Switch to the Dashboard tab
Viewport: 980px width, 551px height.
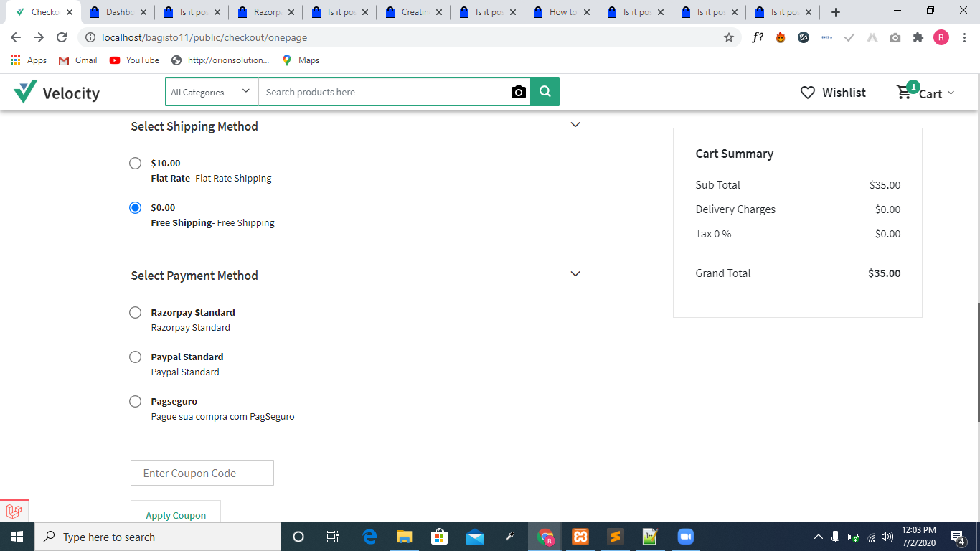117,12
